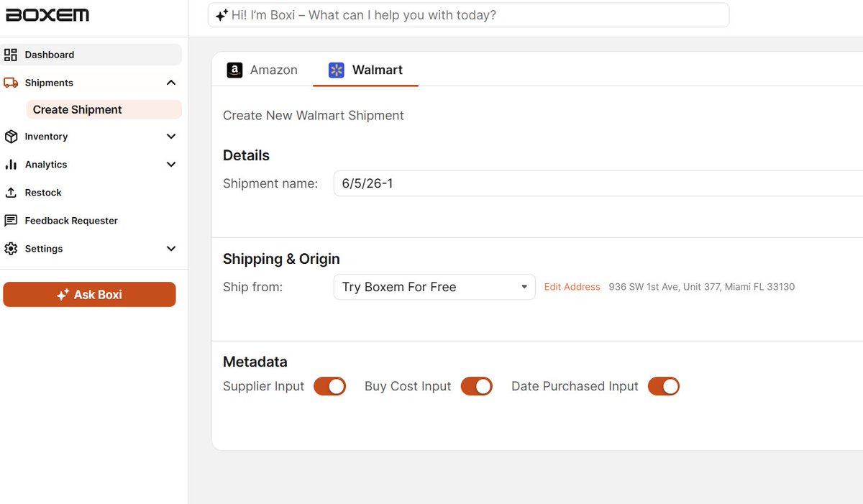Toggle the Date Purchased Input switch

point(664,386)
